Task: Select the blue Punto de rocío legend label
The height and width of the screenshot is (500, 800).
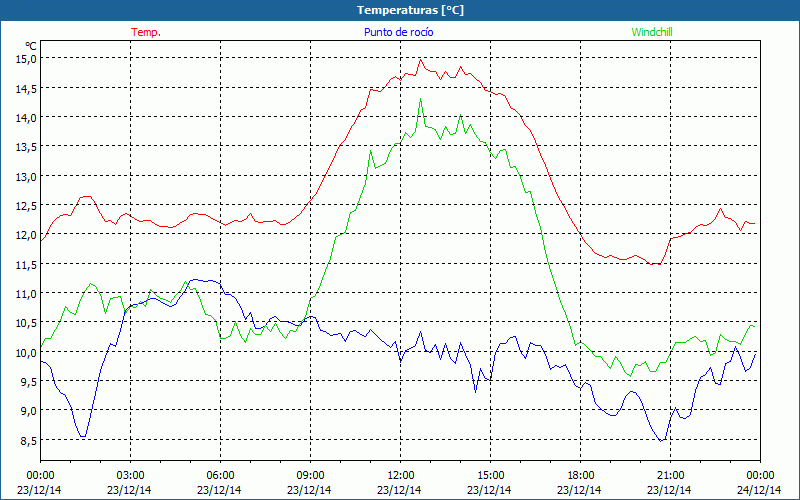Action: point(398,32)
